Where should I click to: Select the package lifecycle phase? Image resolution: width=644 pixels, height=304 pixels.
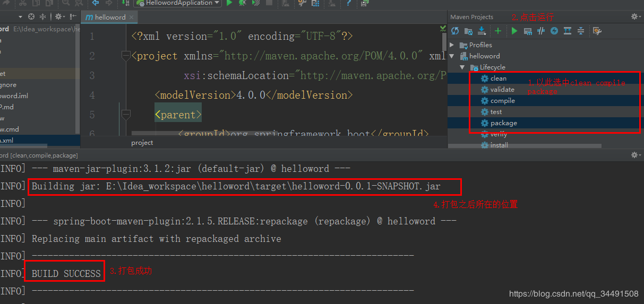pyautogui.click(x=499, y=123)
